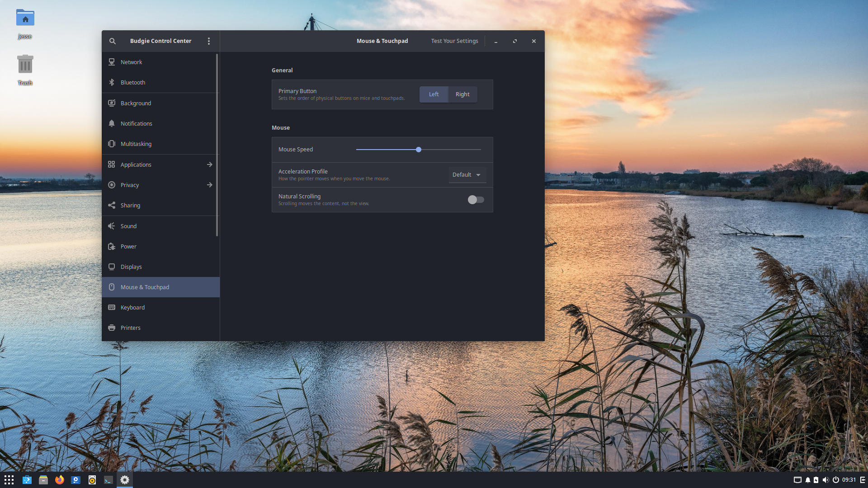Click the battery icon in system tray
The width and height of the screenshot is (868, 488).
pos(816,480)
